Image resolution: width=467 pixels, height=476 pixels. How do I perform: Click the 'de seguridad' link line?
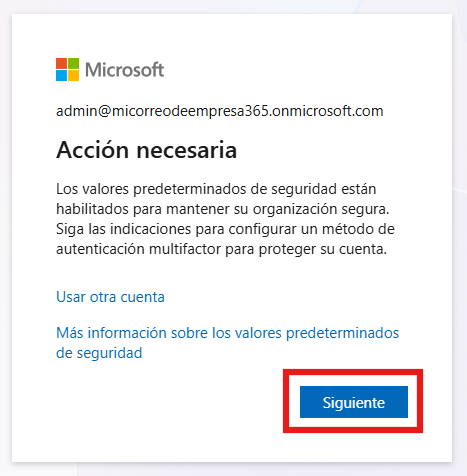(99, 353)
